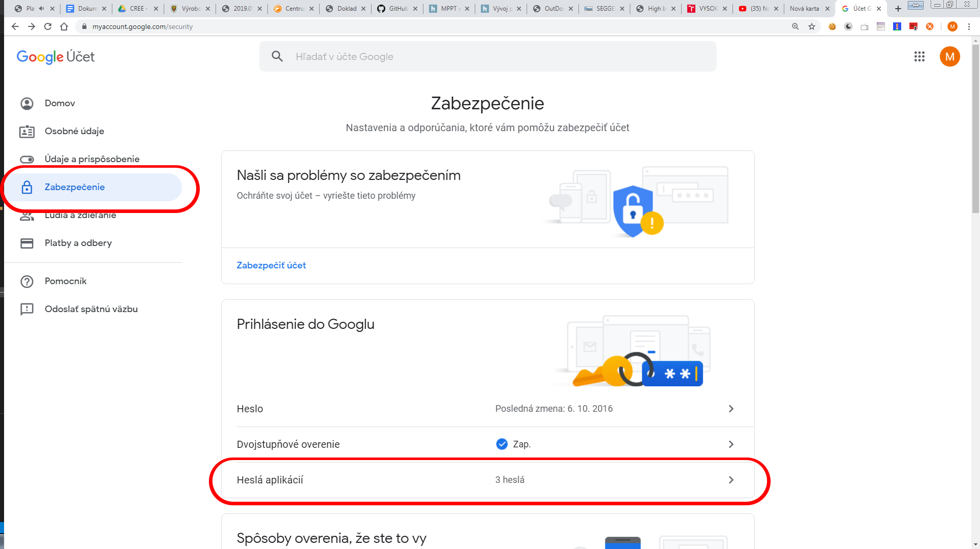
Task: Open Heslá aplikácií chevron arrow
Action: [x=731, y=480]
